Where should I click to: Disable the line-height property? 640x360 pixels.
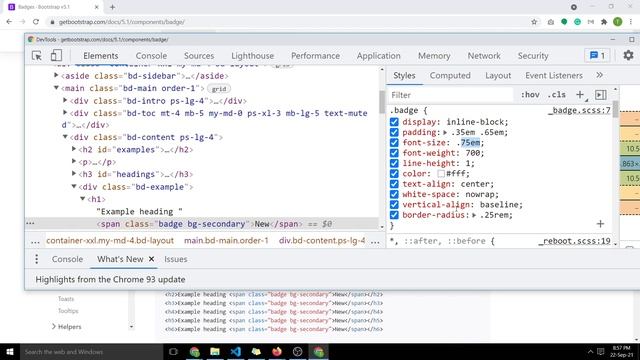point(394,163)
